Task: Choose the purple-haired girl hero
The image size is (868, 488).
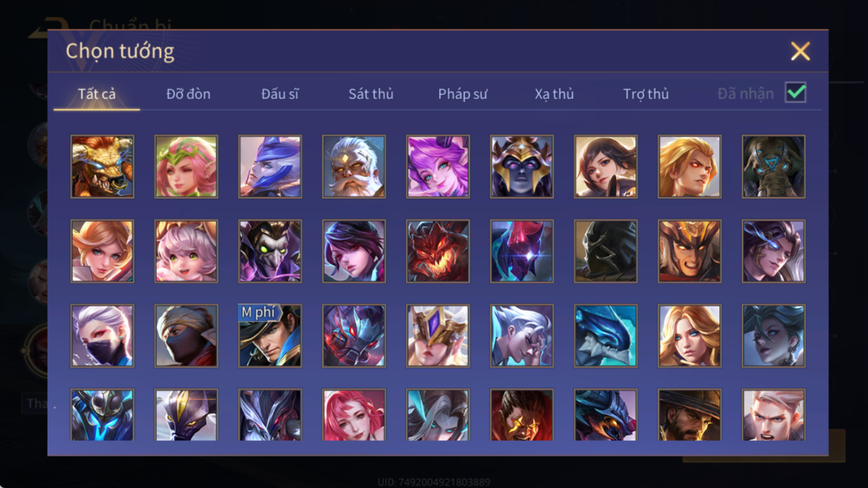Action: (x=438, y=167)
